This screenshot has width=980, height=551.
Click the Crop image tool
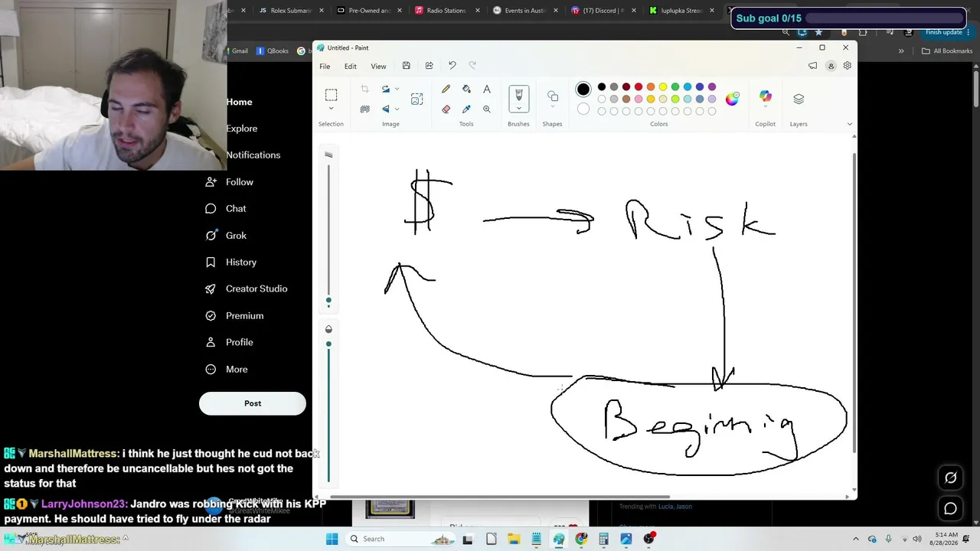pyautogui.click(x=364, y=90)
